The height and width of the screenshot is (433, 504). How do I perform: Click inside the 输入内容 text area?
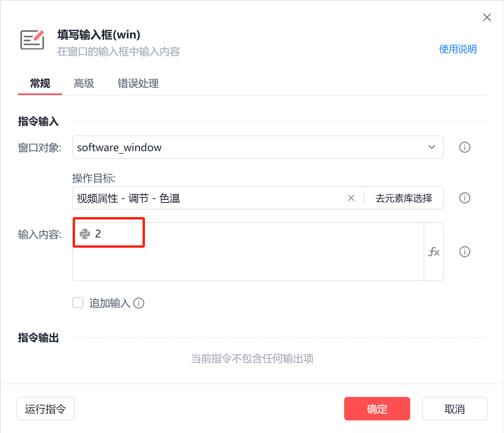[x=247, y=259]
